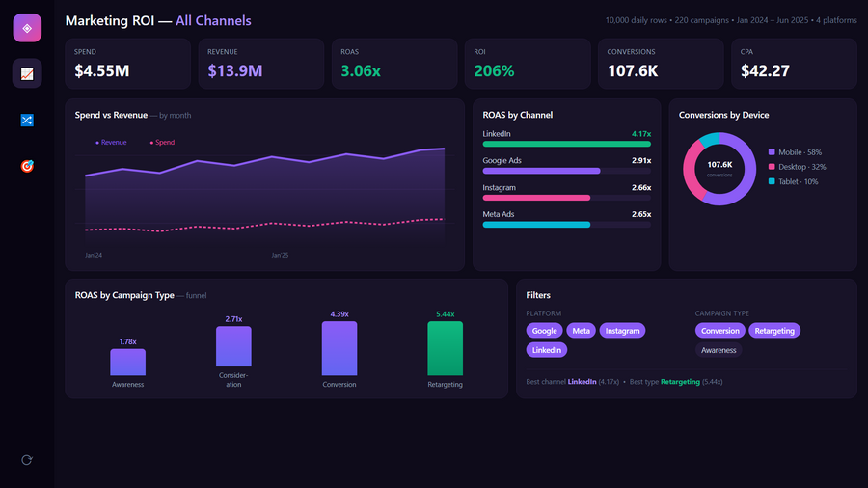868x488 pixels.
Task: Click the purple diamond app logo
Action: [x=27, y=28]
